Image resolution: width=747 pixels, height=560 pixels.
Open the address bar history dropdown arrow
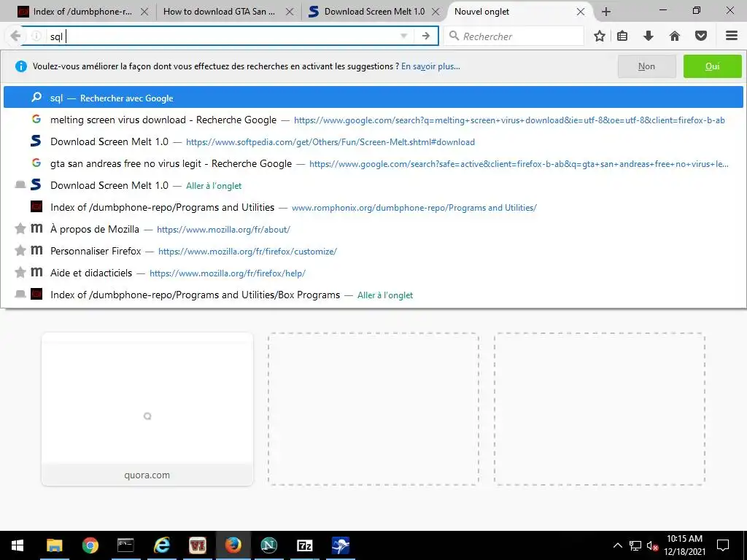point(403,36)
